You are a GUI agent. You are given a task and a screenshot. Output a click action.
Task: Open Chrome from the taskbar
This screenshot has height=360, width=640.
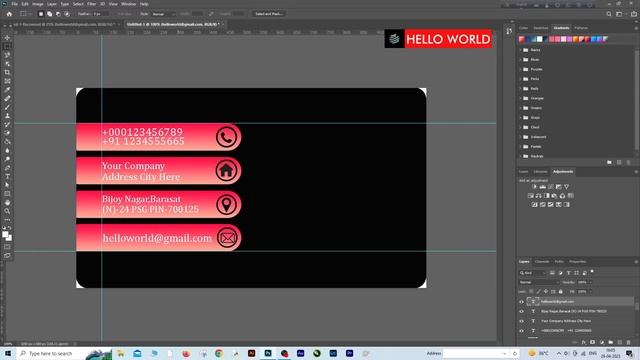tap(219, 353)
